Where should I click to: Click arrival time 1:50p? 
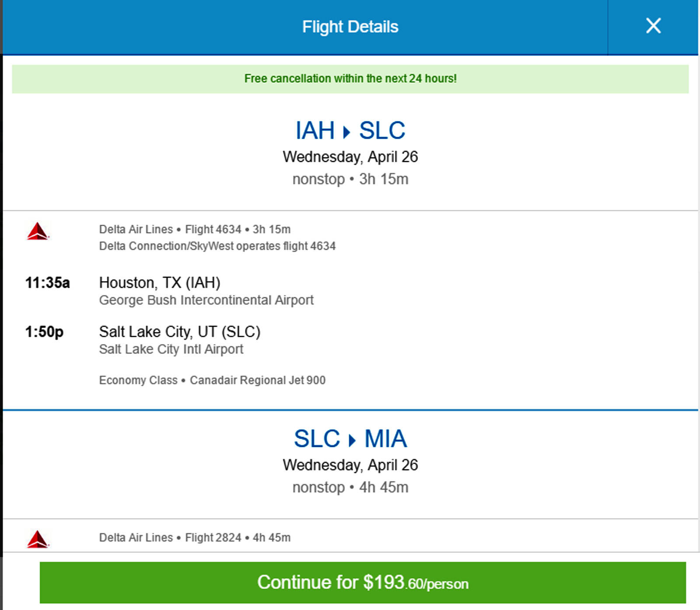(44, 332)
